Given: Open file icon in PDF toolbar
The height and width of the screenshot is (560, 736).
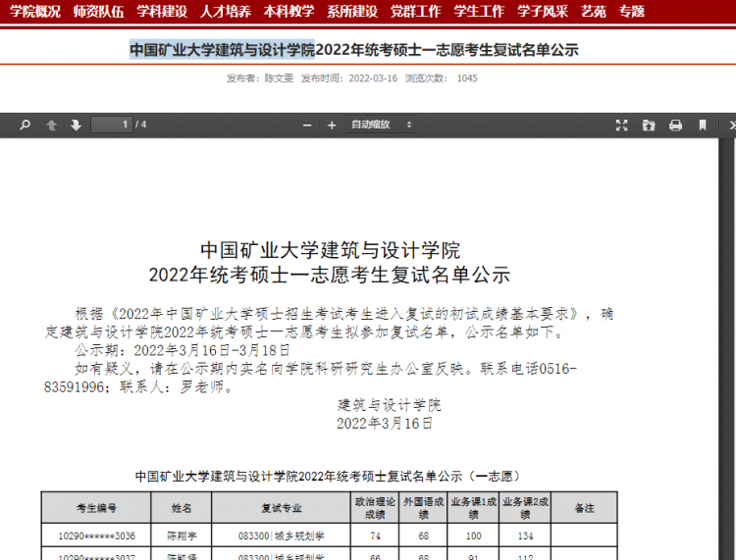Looking at the screenshot, I should (x=649, y=125).
